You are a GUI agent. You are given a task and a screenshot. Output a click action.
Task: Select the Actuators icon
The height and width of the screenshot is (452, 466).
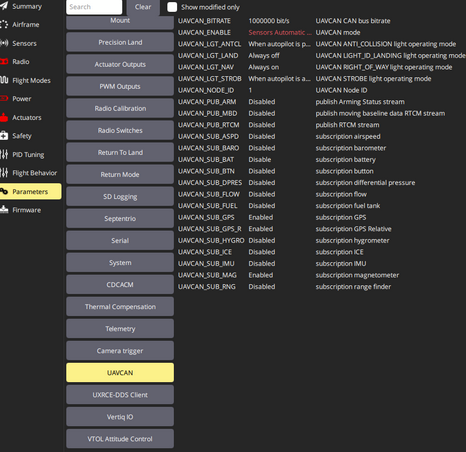(4, 117)
